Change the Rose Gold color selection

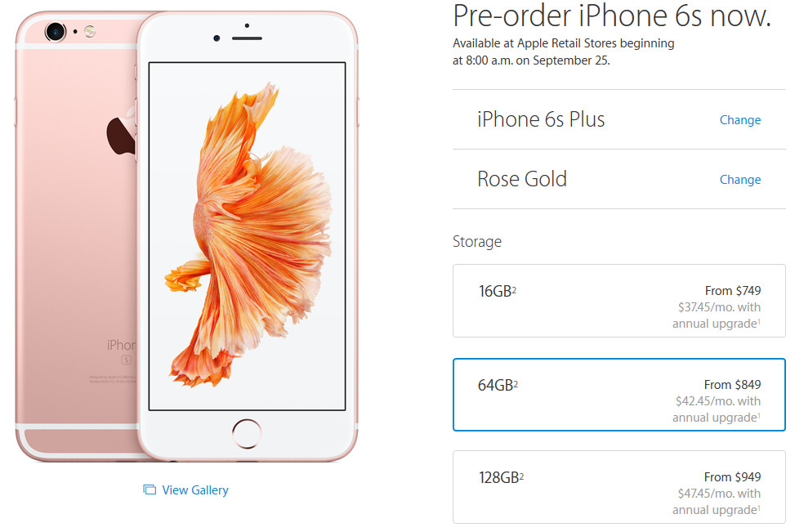pos(740,180)
